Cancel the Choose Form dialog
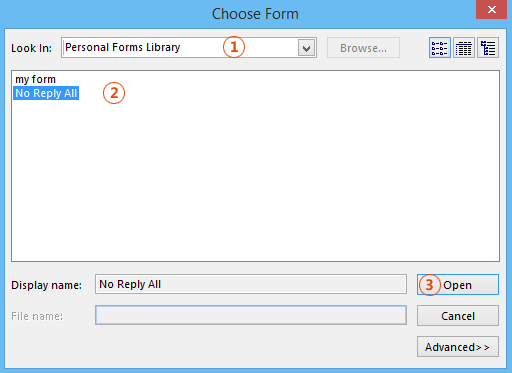 pyautogui.click(x=458, y=315)
